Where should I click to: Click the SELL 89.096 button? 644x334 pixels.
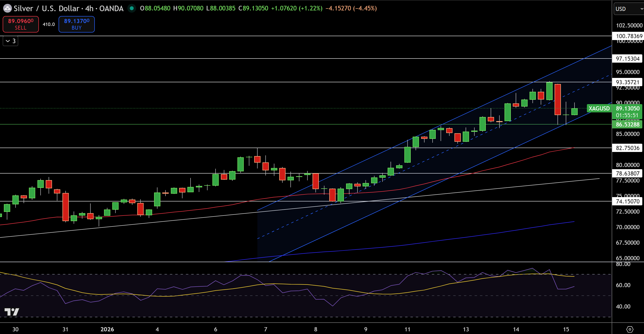pyautogui.click(x=21, y=24)
